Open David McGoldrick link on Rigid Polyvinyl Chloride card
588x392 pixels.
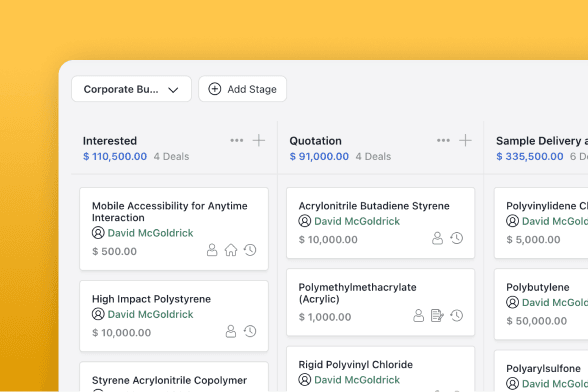click(x=357, y=380)
